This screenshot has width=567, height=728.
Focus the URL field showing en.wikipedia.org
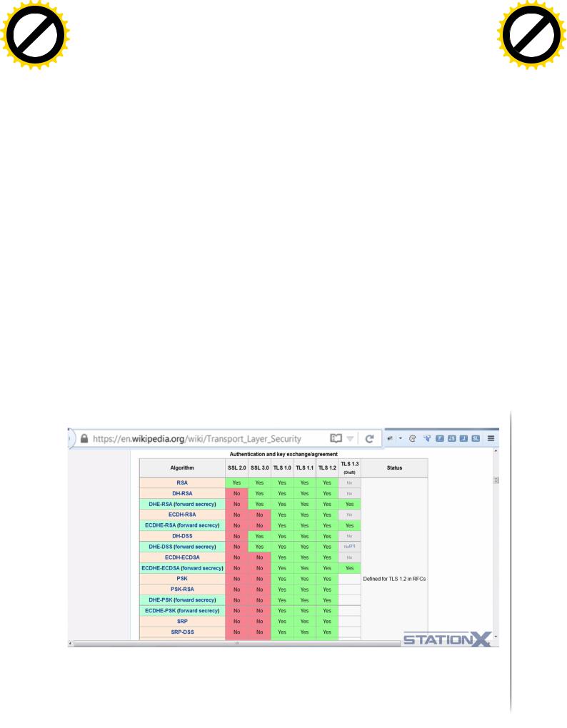(197, 439)
